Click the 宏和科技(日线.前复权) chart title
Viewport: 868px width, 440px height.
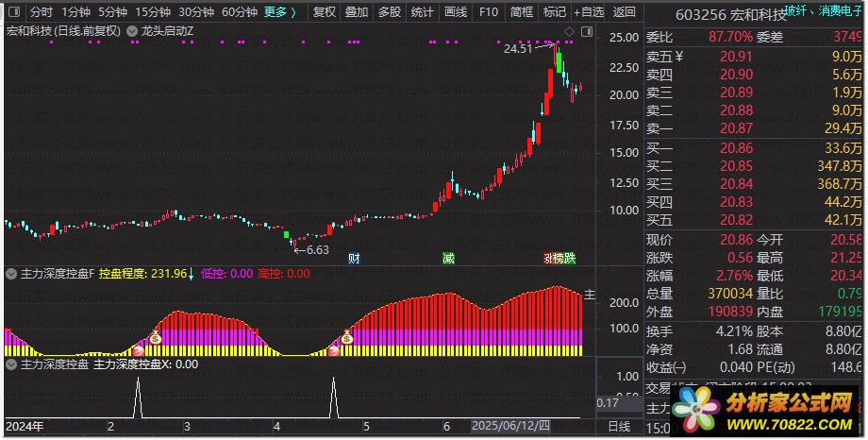click(x=63, y=31)
